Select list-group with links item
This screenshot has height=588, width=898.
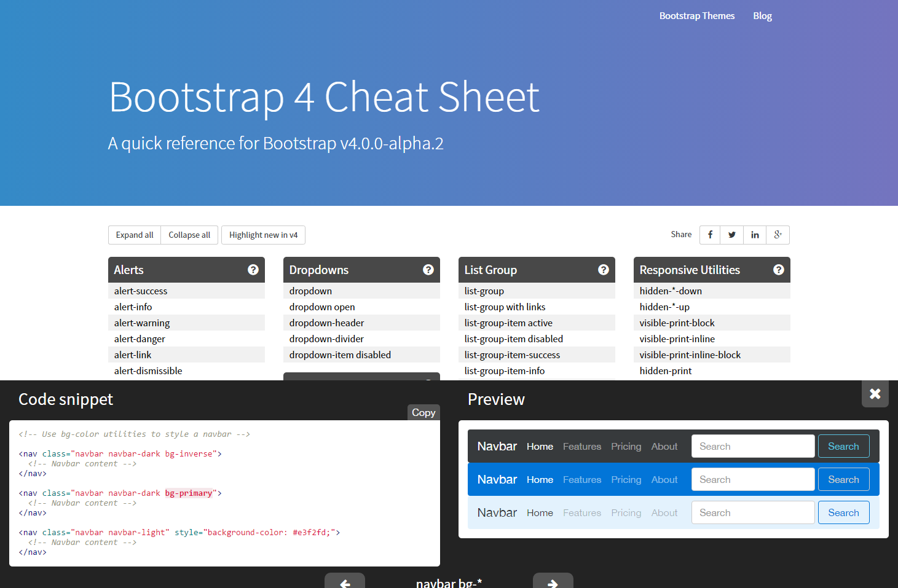pyautogui.click(x=537, y=307)
